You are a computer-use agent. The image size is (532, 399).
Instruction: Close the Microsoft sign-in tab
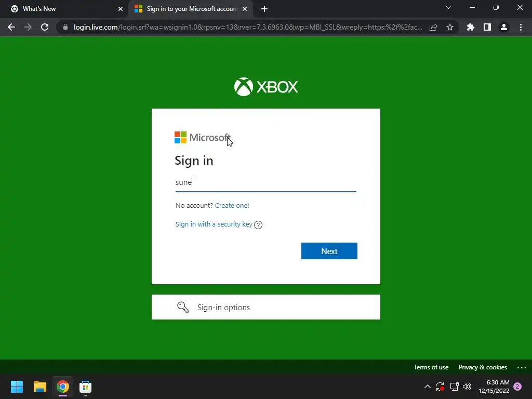[245, 9]
